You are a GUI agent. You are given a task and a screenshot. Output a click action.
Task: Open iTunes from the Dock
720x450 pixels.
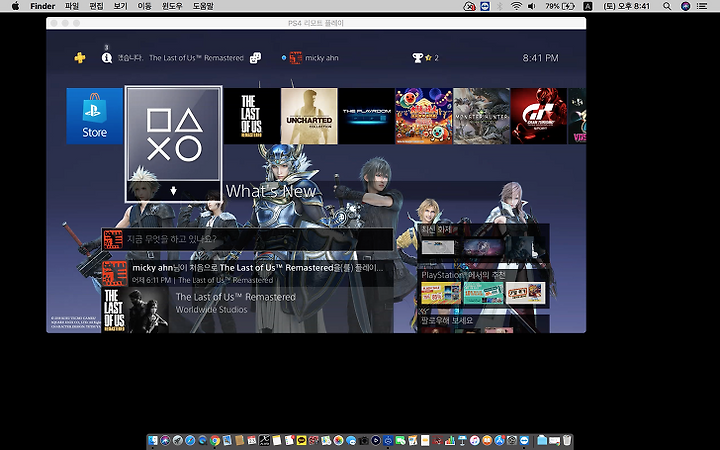coord(475,440)
